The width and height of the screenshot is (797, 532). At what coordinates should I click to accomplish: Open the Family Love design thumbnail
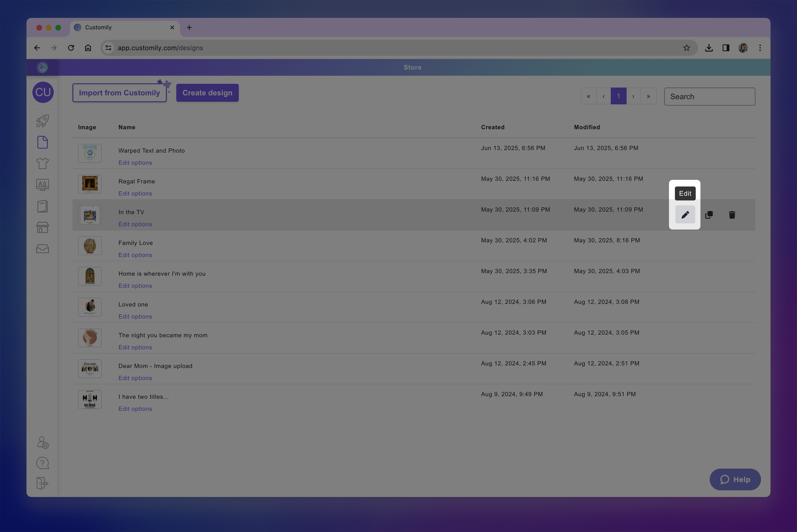pos(90,246)
